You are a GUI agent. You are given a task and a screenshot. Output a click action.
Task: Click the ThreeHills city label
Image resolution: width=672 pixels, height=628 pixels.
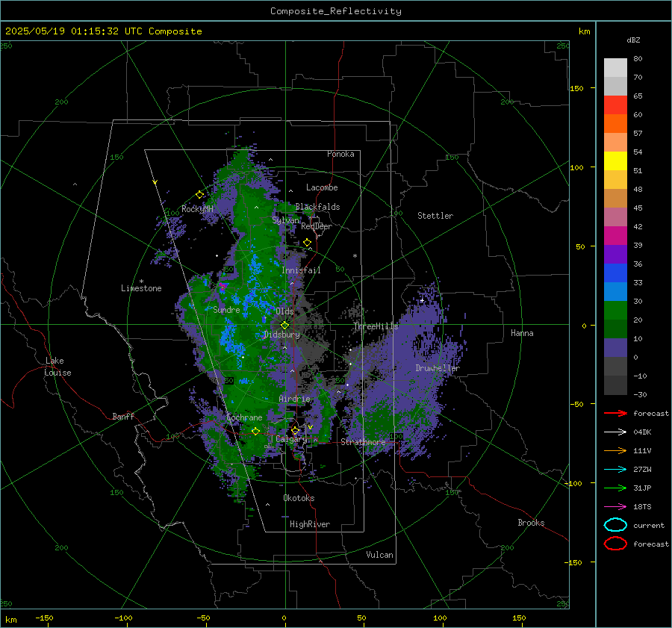(376, 326)
